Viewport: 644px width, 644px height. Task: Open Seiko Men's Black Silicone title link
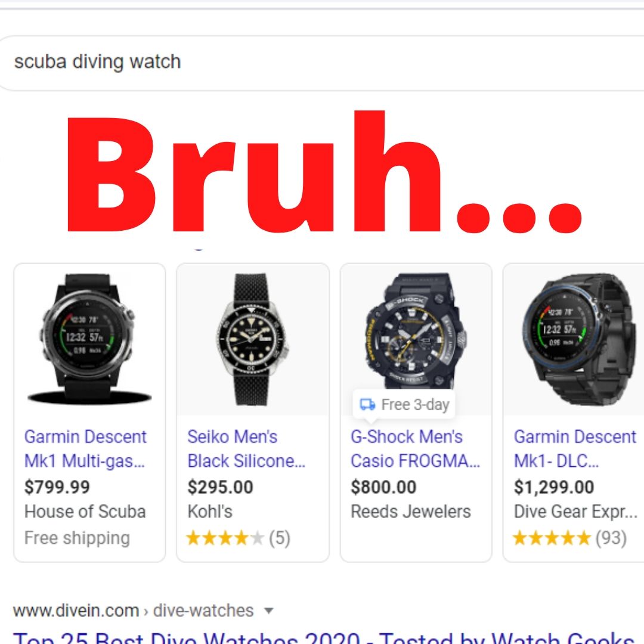246,448
